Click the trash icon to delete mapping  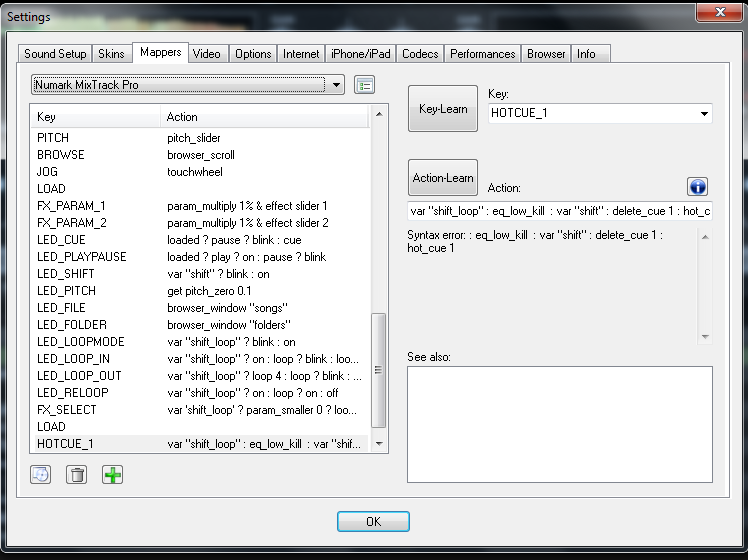click(76, 475)
